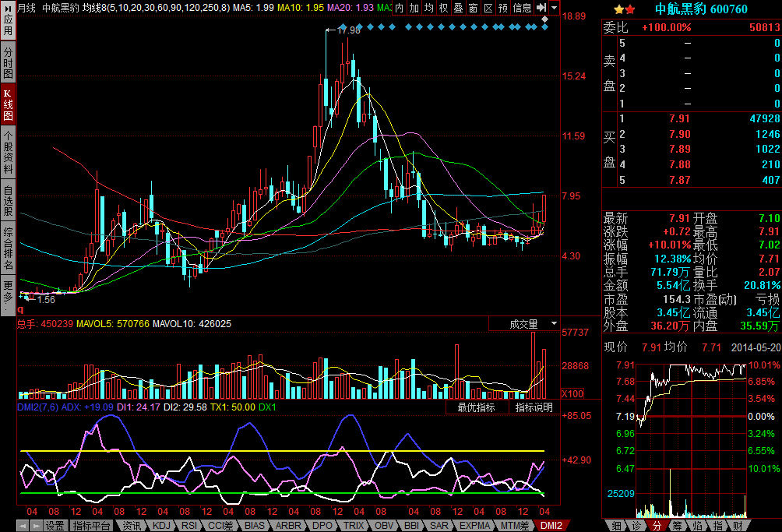Click the MAVOL5: 570766 label
The width and height of the screenshot is (782, 532).
[x=113, y=324]
